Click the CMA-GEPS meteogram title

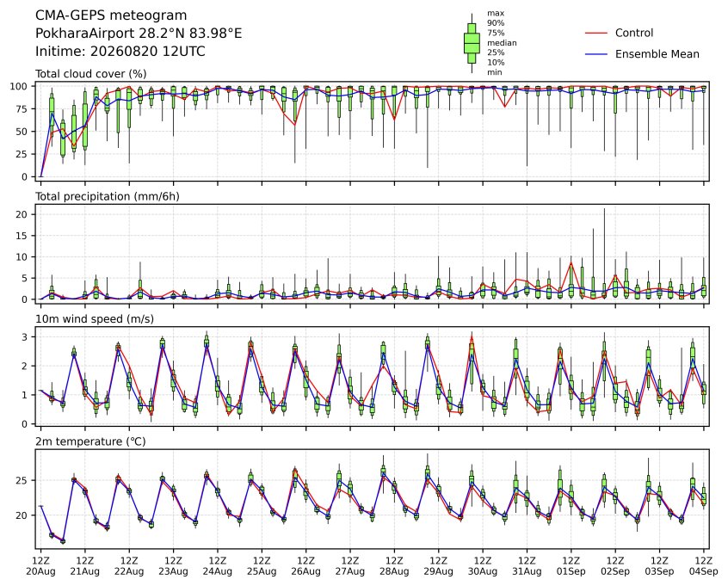pos(111,15)
